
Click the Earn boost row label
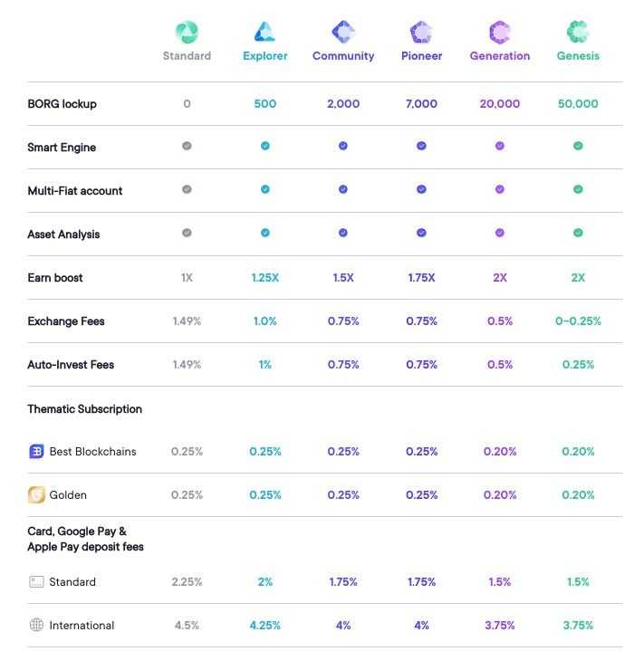tap(55, 278)
